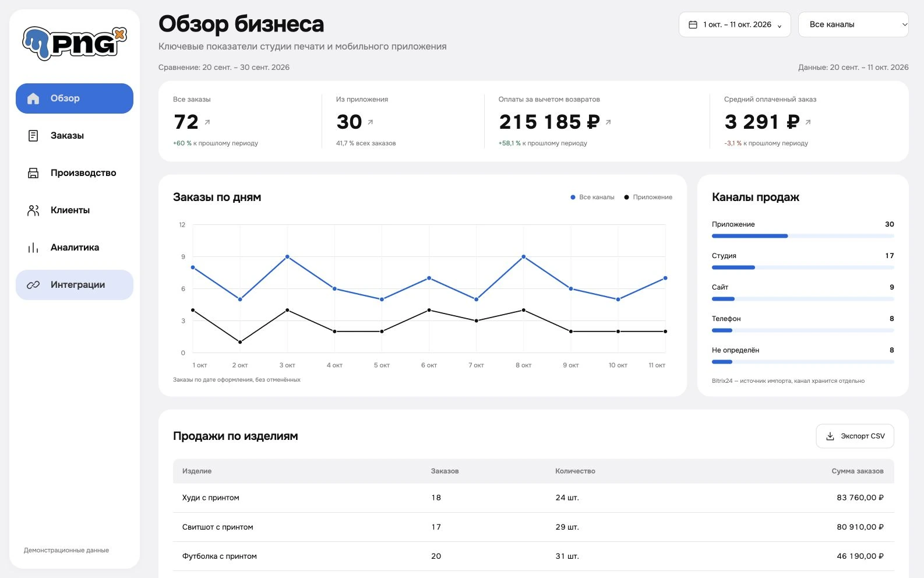Click the blue chart point above 8 окт
Viewport: 924px width, 578px height.
tap(523, 257)
